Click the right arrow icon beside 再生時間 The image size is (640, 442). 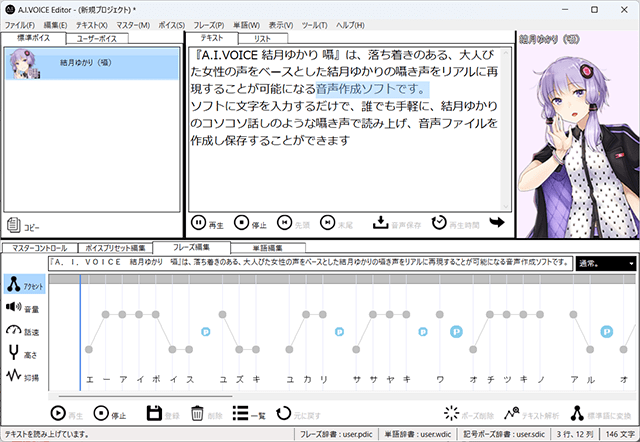[x=497, y=222]
